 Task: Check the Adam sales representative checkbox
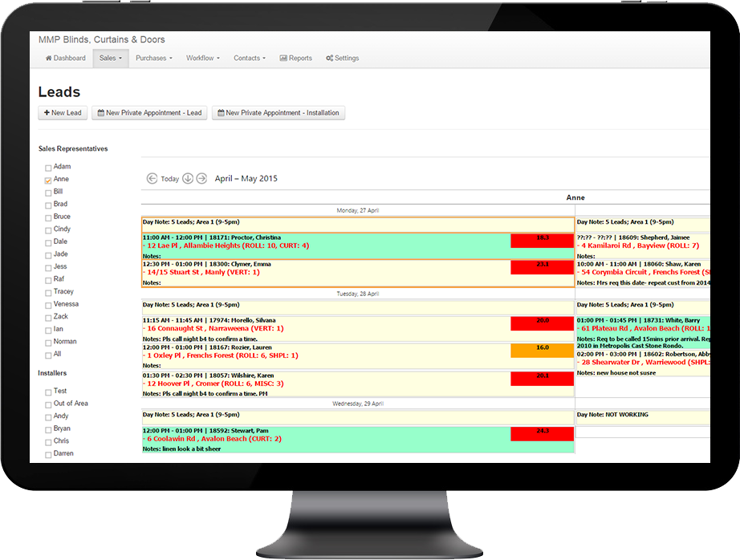point(48,168)
